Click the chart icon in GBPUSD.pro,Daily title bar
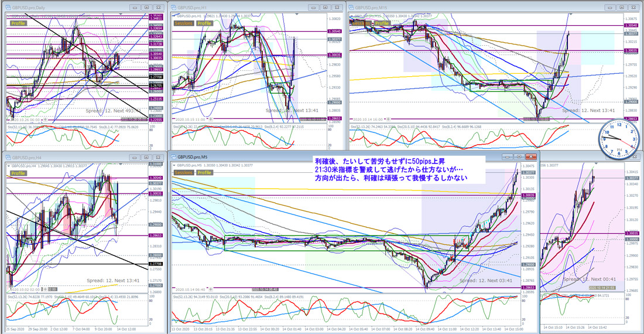This screenshot has height=334, width=644. click(8, 8)
